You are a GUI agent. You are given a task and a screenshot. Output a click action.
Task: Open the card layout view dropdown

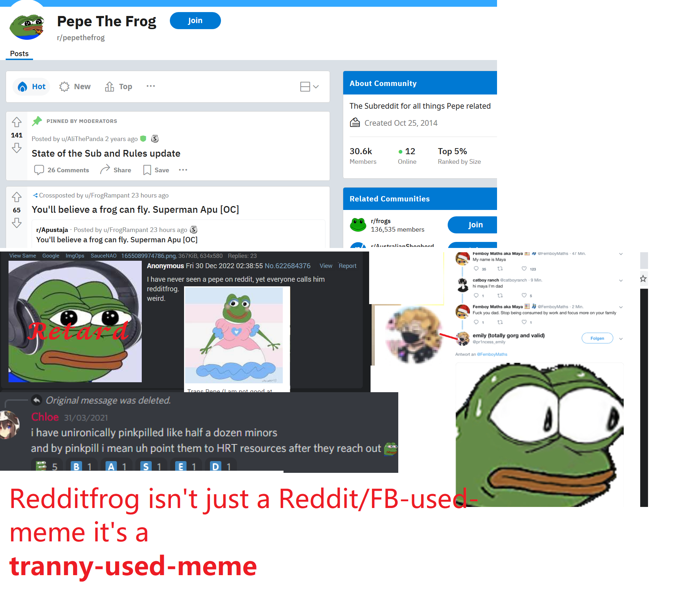(309, 87)
